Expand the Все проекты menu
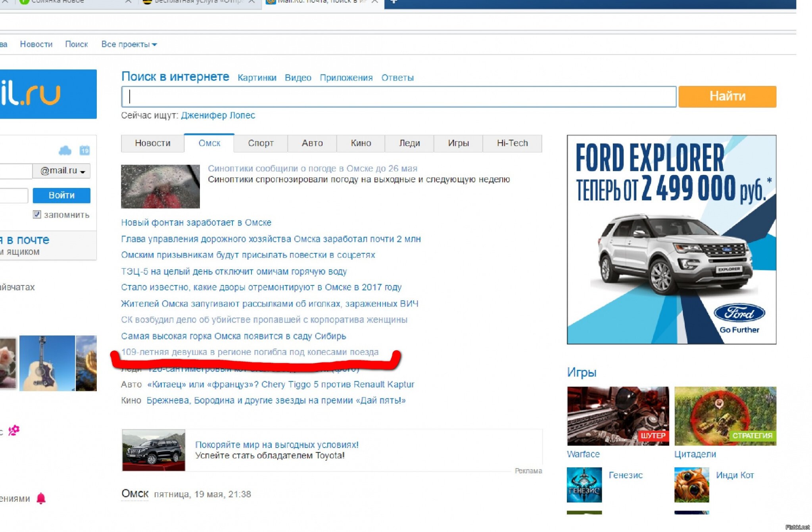The image size is (812, 532). point(129,44)
